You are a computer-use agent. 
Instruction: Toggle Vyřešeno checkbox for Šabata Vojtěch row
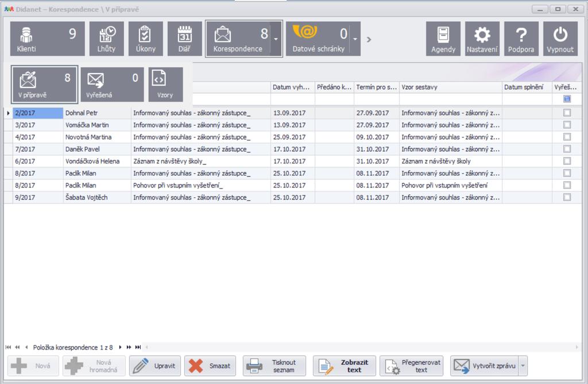(x=567, y=197)
